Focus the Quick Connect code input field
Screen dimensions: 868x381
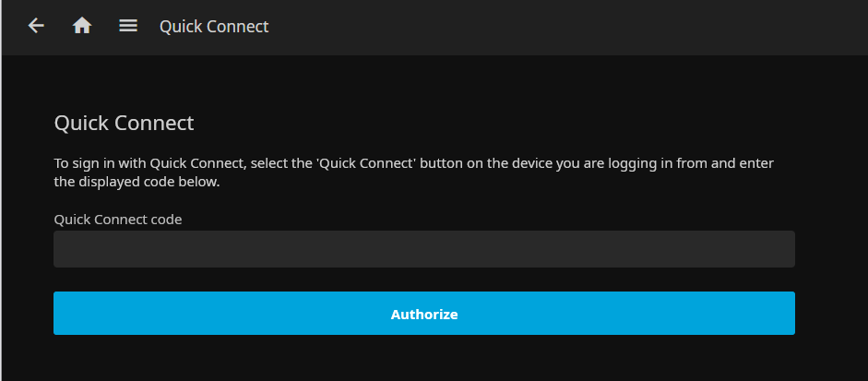tap(424, 249)
